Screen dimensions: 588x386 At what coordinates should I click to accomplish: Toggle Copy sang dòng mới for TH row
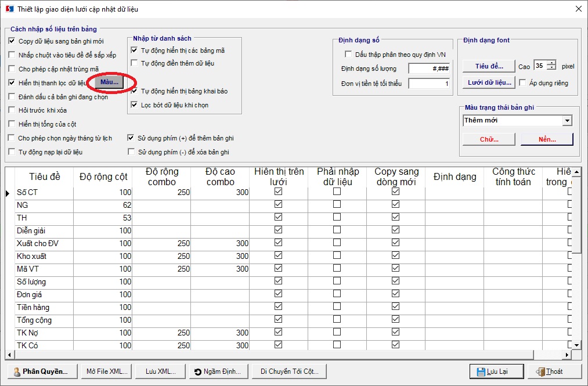coord(396,217)
